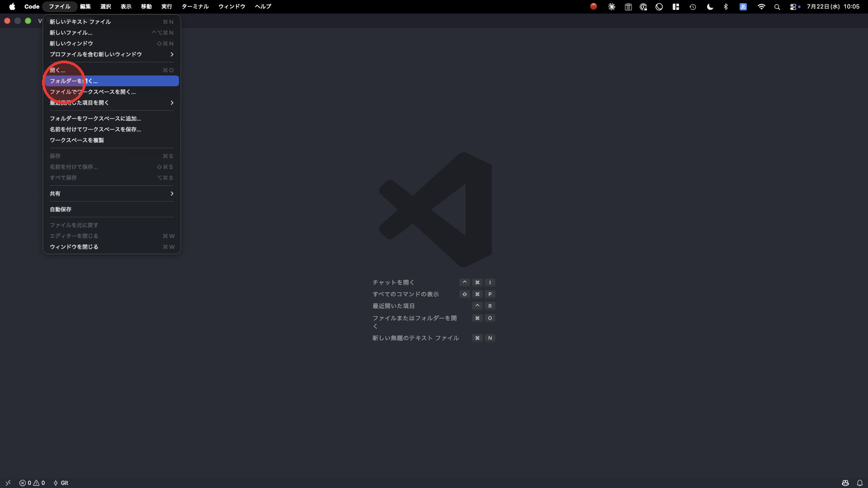Toggle Do Not Disturb moon icon
This screenshot has height=488, width=868.
pos(710,7)
